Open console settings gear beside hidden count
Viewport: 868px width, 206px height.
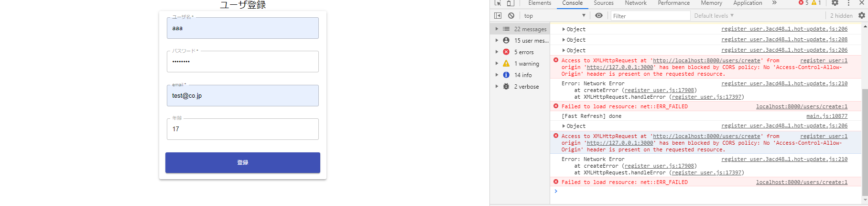point(861,16)
